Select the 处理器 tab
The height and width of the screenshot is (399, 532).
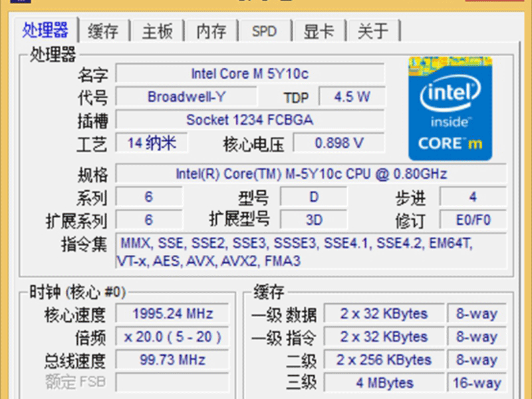click(45, 30)
